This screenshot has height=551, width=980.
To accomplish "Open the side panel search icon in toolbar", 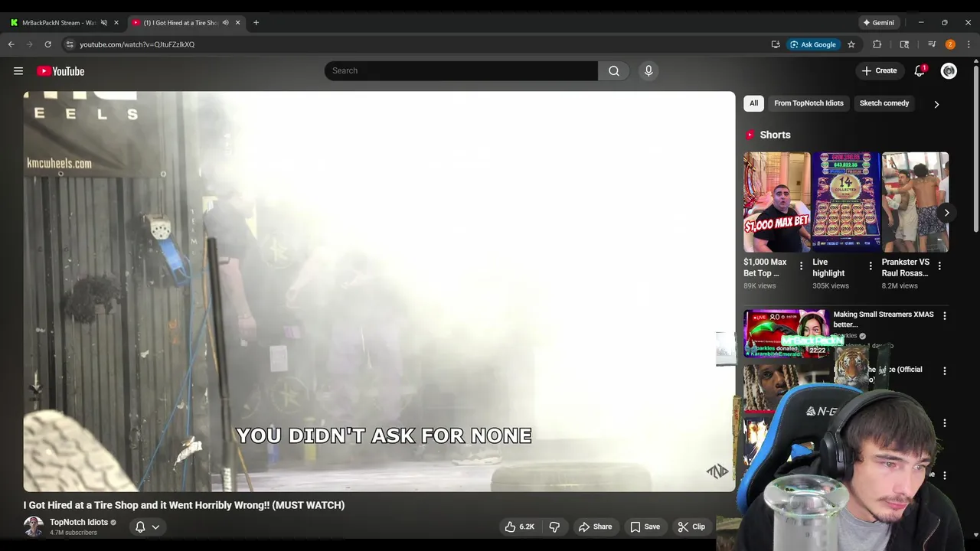I will (904, 44).
